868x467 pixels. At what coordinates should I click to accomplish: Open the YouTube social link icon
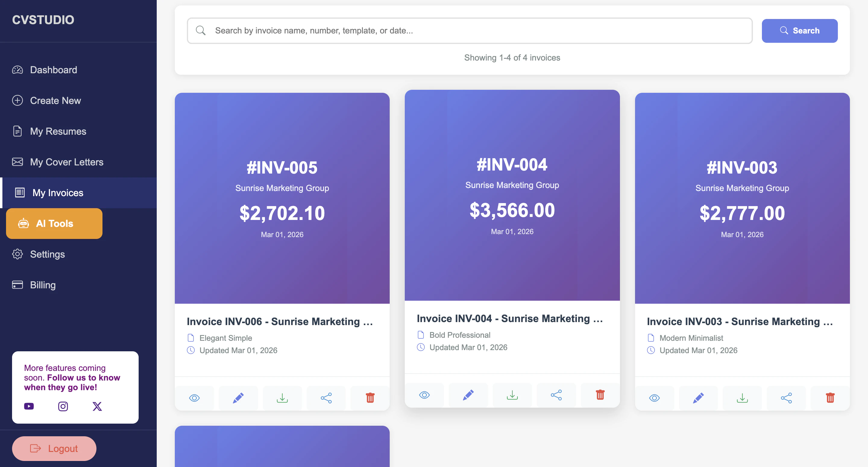pyautogui.click(x=29, y=406)
